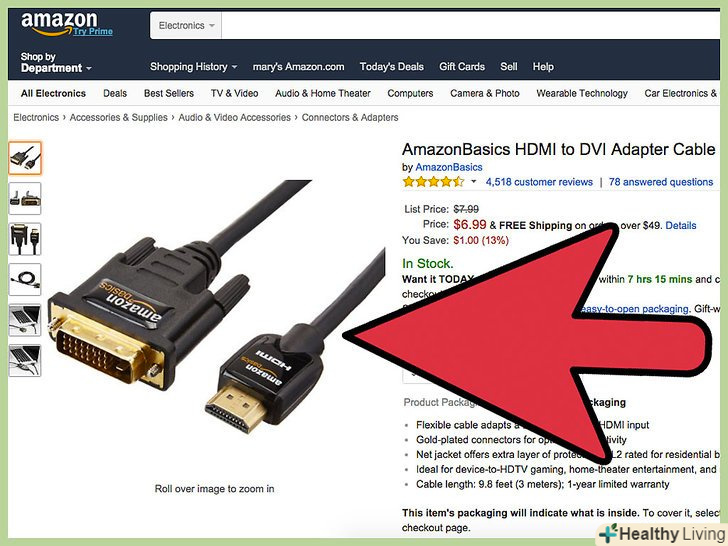Image resolution: width=728 pixels, height=546 pixels.
Task: Open the Shopping History dropdown
Action: (193, 67)
